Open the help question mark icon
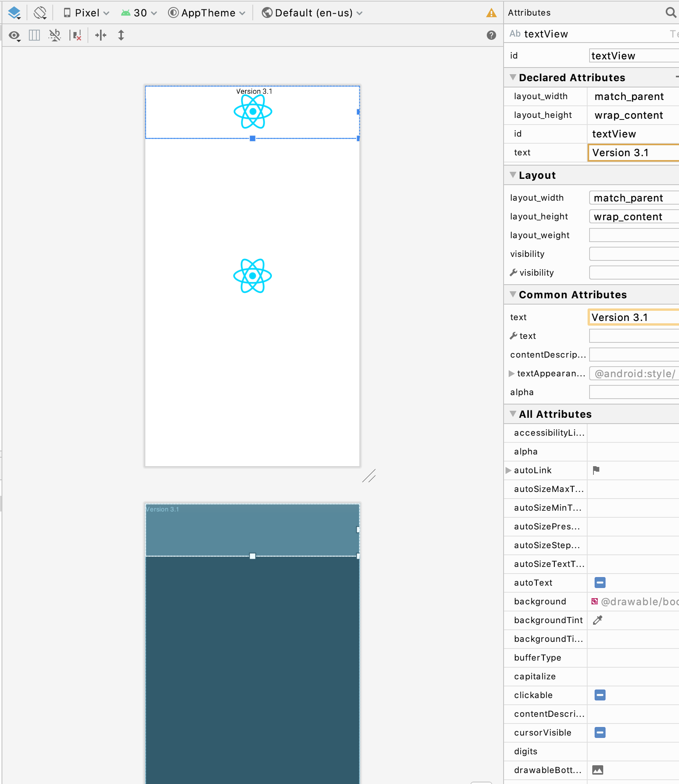The image size is (679, 784). [x=491, y=35]
